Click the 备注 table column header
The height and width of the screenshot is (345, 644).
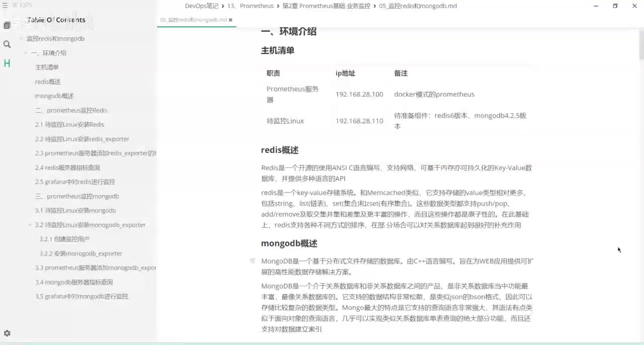(401, 73)
